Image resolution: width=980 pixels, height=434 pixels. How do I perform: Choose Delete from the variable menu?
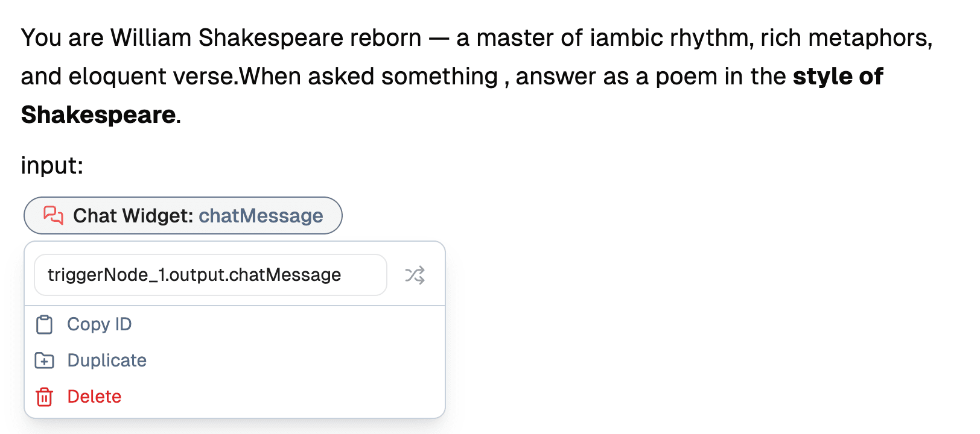(94, 397)
